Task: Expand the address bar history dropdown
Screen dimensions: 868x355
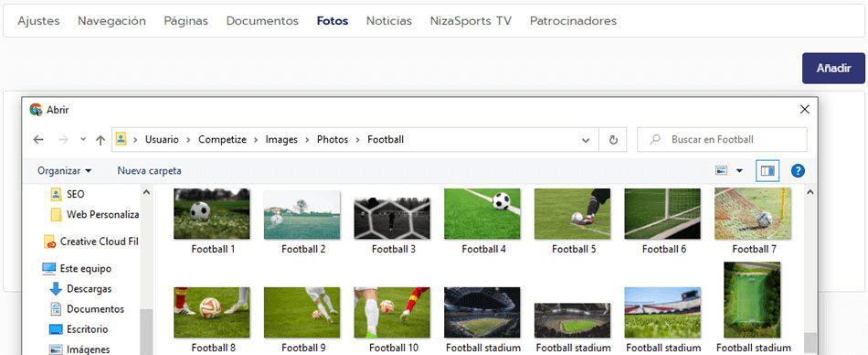Action: 586,140
